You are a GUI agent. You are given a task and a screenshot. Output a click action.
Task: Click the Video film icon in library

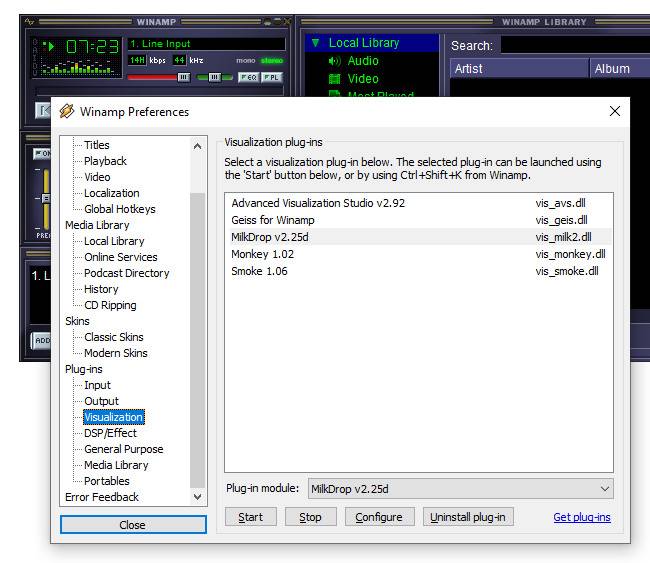tap(335, 79)
